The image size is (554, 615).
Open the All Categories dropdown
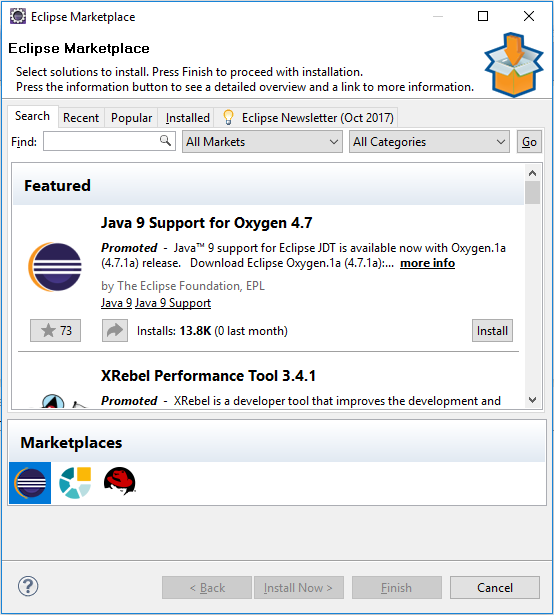429,142
